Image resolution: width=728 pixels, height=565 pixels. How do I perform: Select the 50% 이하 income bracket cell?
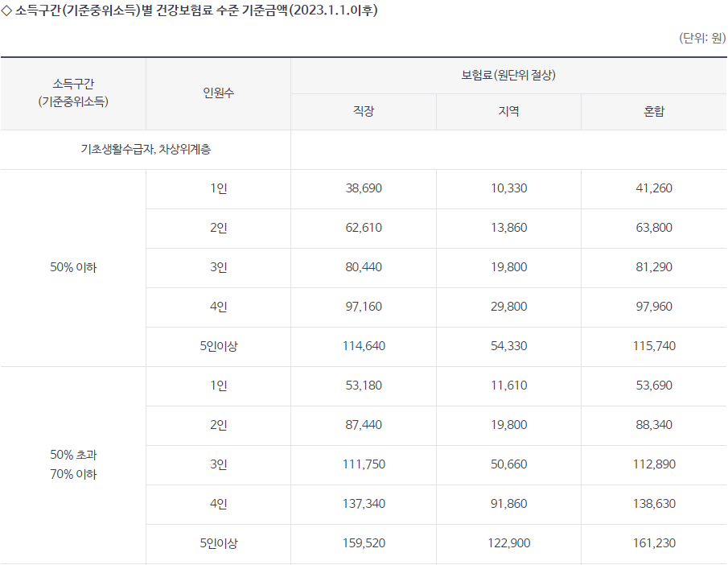[x=74, y=267]
